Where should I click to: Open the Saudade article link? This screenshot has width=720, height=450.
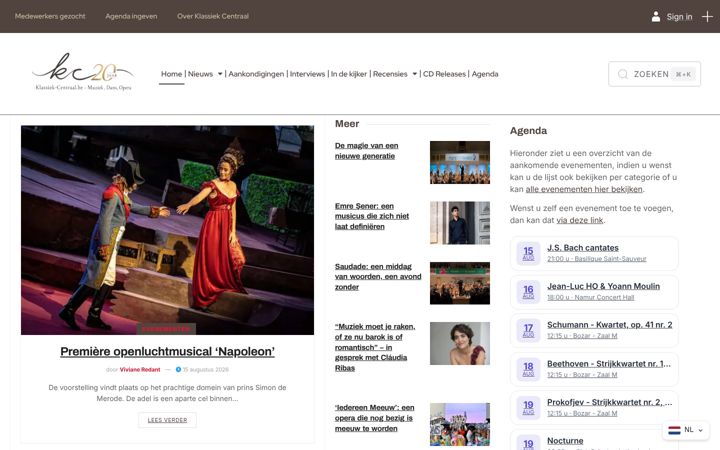pyautogui.click(x=377, y=276)
